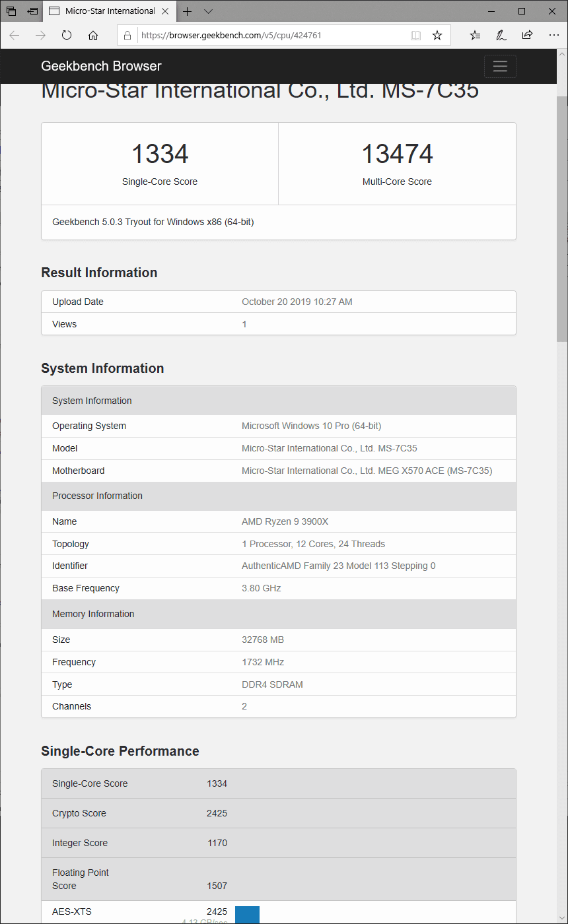Viewport: 568px width, 924px height.
Task: Go forward with the arrow button
Action: [40, 35]
